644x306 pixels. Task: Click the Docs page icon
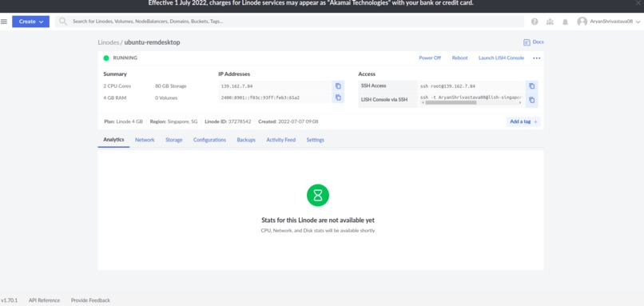point(527,42)
